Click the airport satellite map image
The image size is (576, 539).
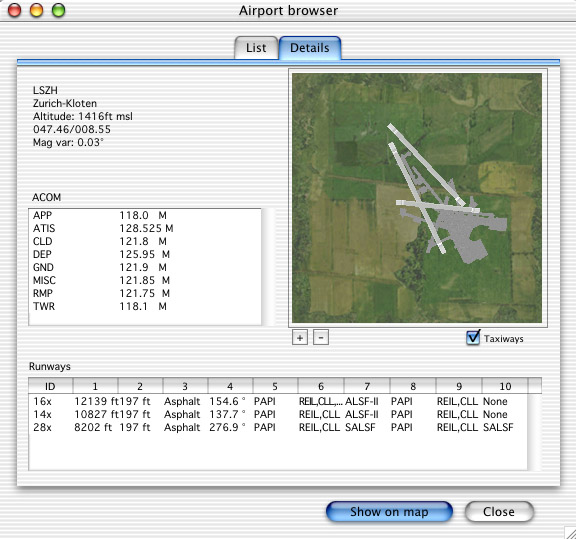pos(417,198)
